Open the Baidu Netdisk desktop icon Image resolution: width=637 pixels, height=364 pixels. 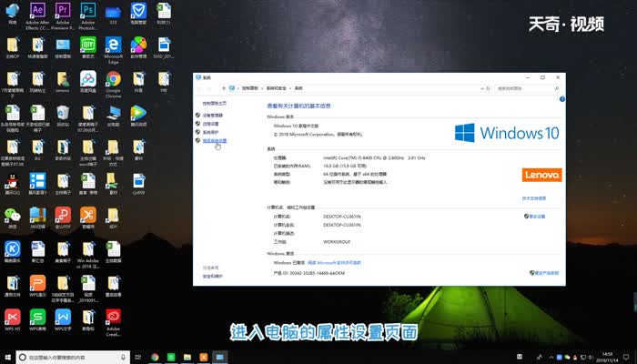87,81
